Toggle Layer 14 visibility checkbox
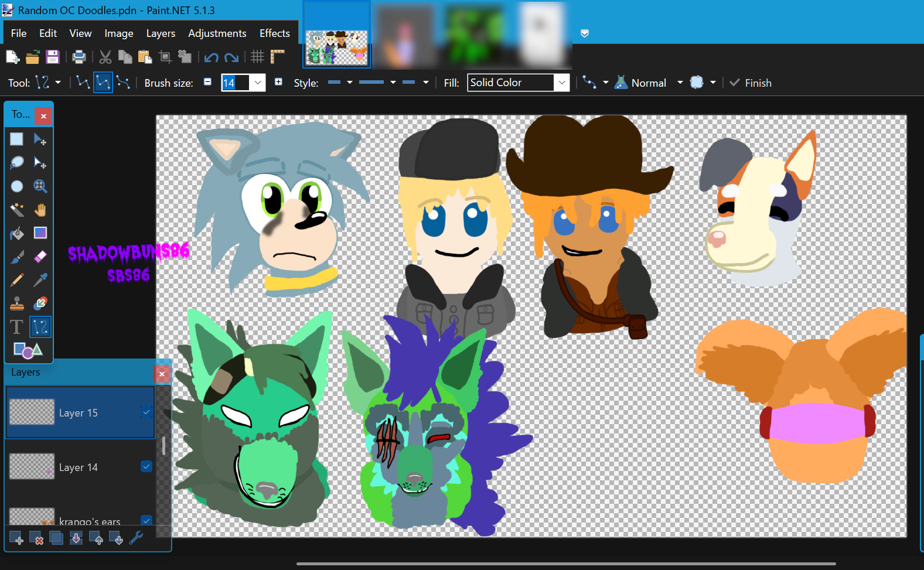The width and height of the screenshot is (924, 570). [146, 466]
